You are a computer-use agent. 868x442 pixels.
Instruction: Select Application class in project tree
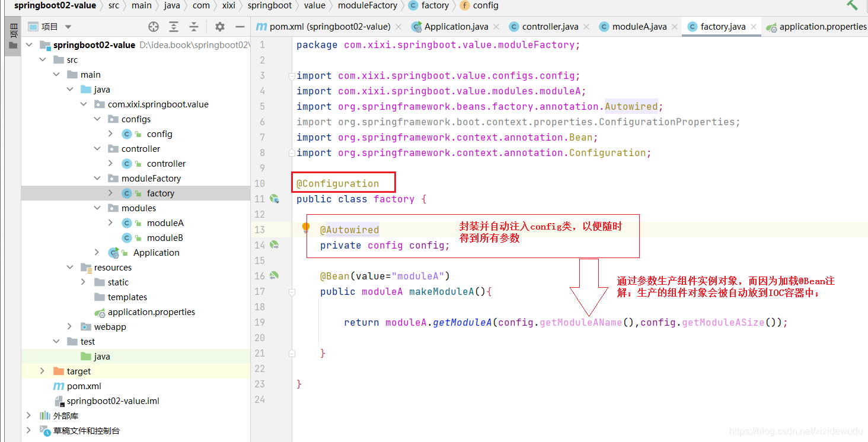click(157, 253)
